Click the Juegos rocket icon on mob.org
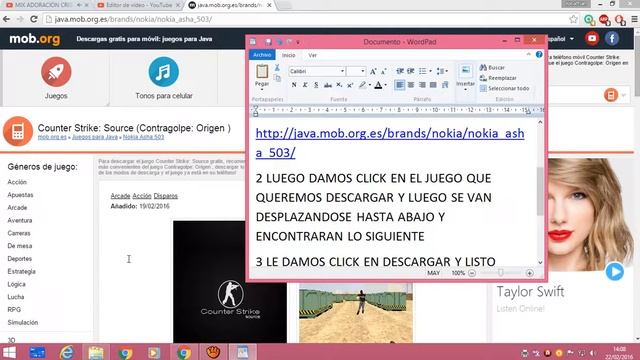The image size is (640, 360). coord(56,72)
